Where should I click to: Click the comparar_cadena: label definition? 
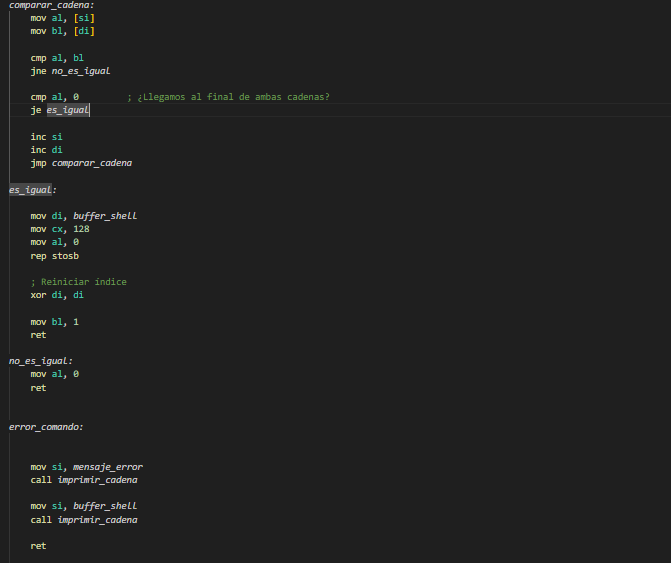tap(50, 5)
